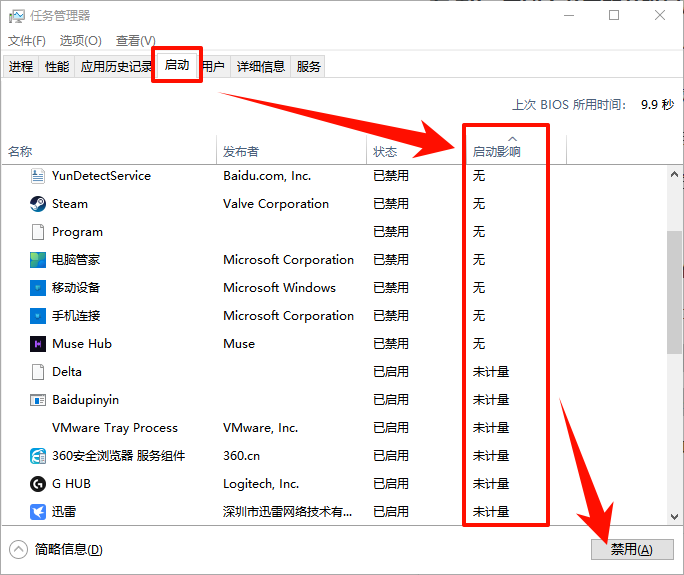Click 已禁用 status in YunDetectService row
The width and height of the screenshot is (684, 575).
(391, 176)
